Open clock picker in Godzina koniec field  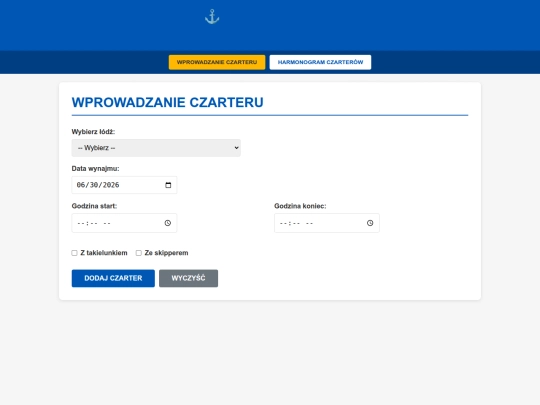tap(370, 223)
